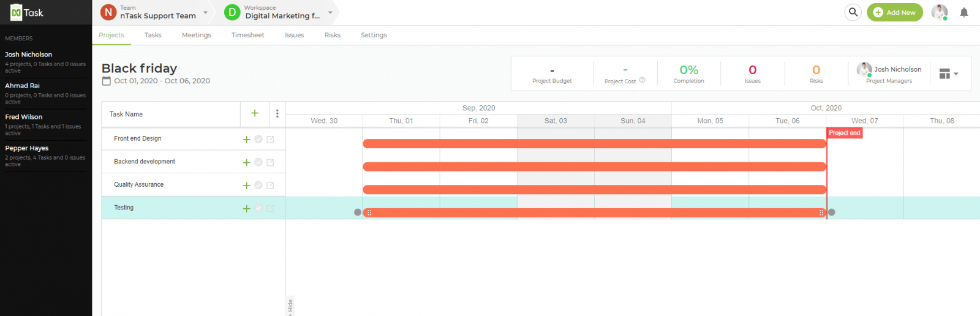Open three-dot menu beside Task Name
Screen dimensions: 980x316
(x=277, y=113)
